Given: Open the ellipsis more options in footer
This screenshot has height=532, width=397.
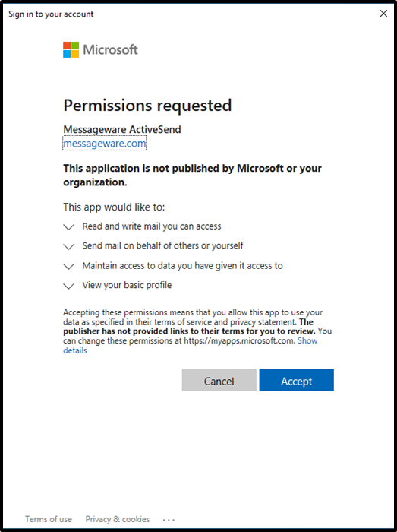Looking at the screenshot, I should pos(169,520).
